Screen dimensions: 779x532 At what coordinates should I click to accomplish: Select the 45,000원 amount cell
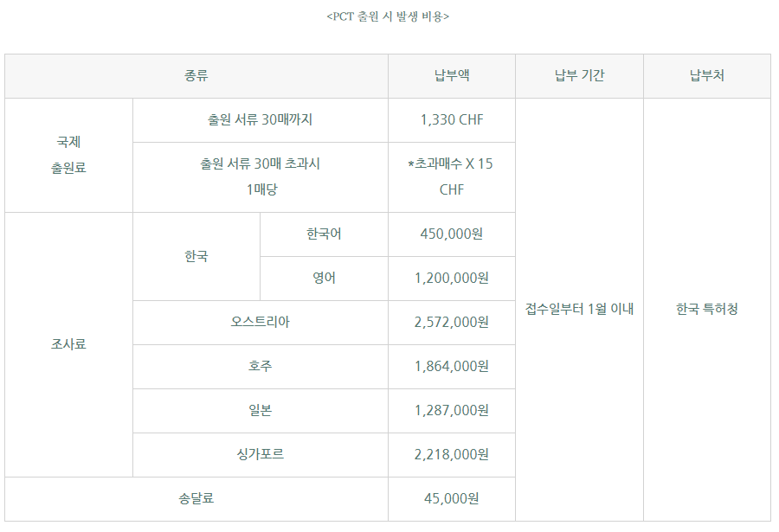tap(452, 499)
